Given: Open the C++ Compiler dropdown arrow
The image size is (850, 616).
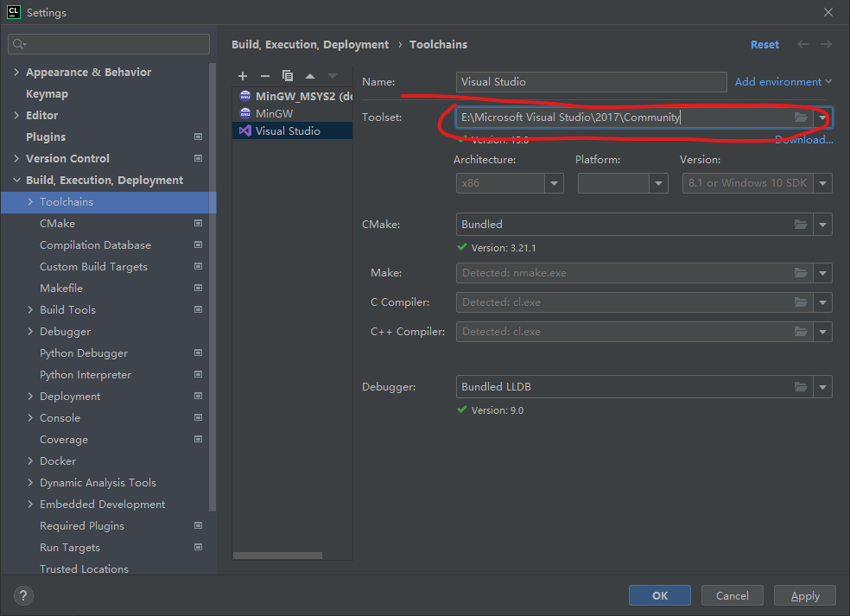Looking at the screenshot, I should (x=823, y=331).
